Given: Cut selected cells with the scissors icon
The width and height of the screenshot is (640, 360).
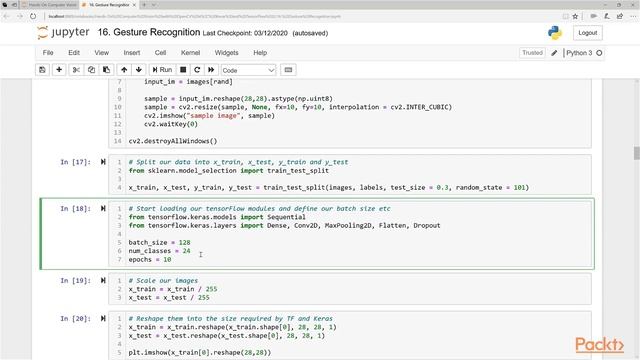Looking at the screenshot, I should point(76,70).
